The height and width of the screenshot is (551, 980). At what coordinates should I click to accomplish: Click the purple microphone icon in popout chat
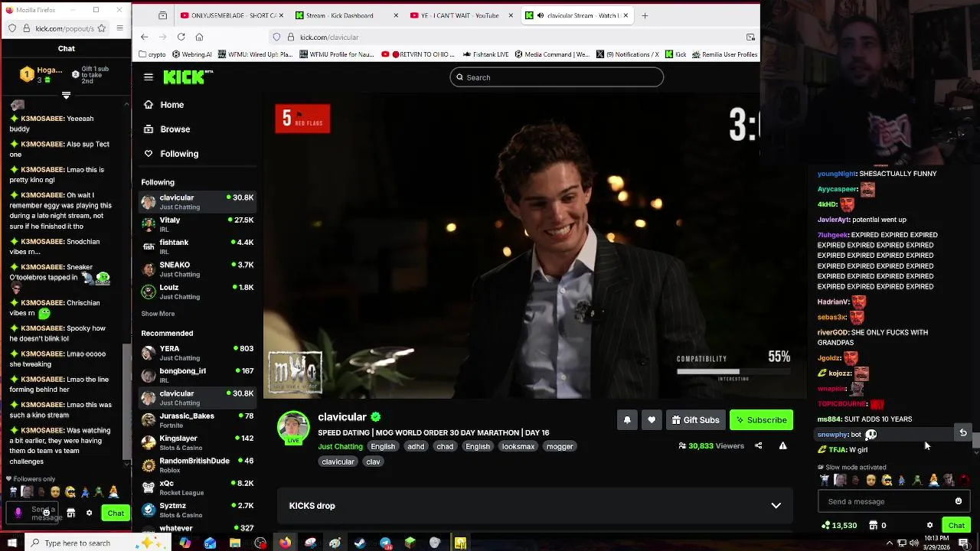click(x=18, y=513)
